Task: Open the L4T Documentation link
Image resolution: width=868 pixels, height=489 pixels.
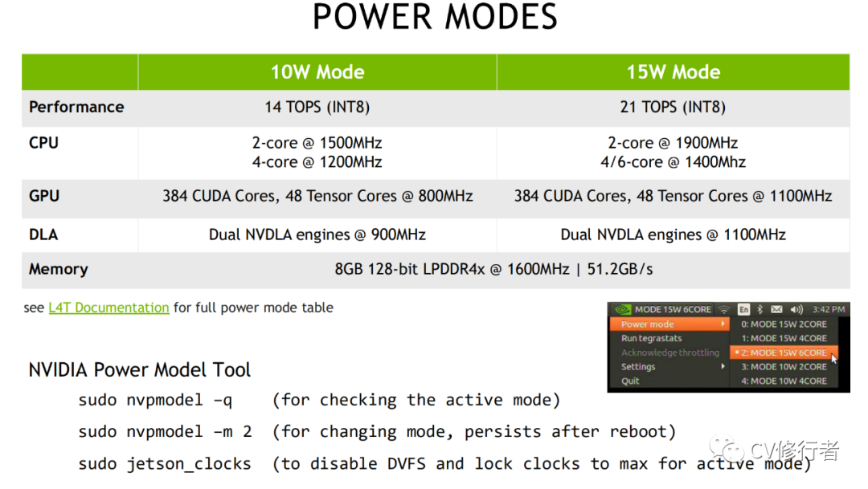Action: point(108,308)
